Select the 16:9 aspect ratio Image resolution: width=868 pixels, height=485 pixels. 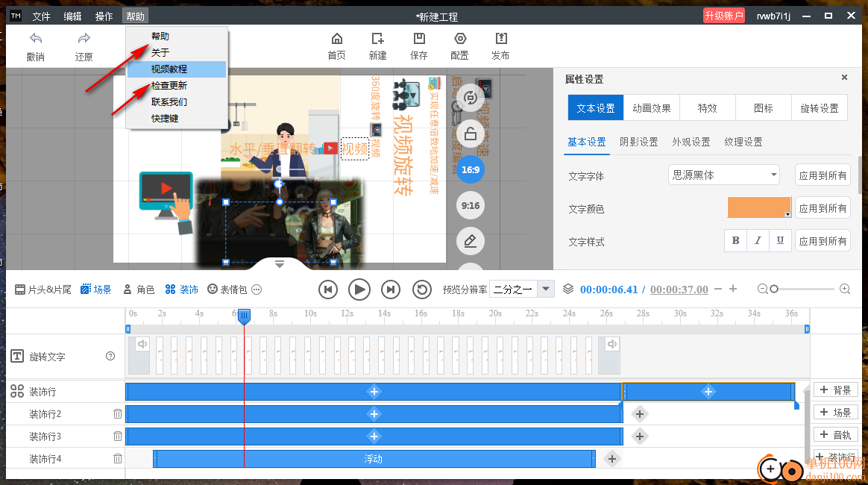(x=471, y=170)
